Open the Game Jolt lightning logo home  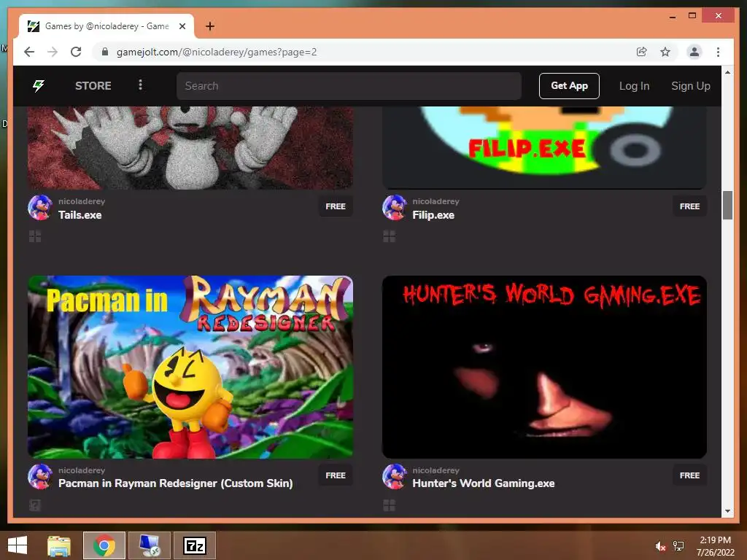(39, 86)
